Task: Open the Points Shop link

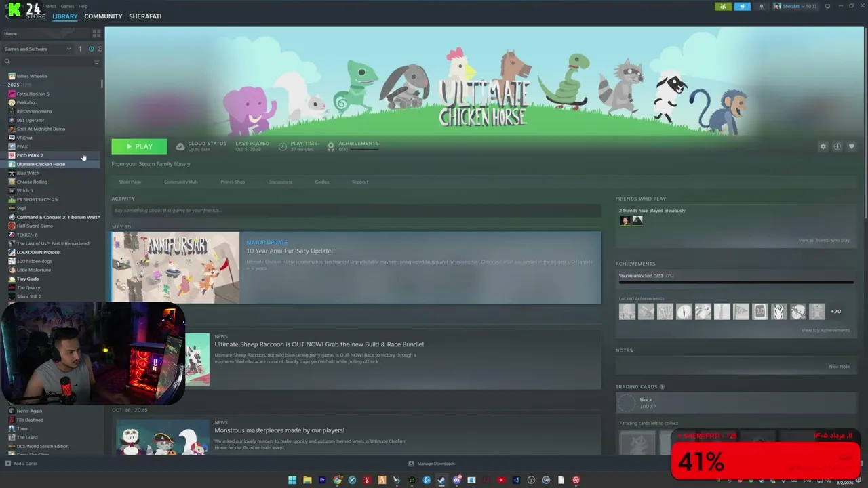Action: click(x=233, y=182)
